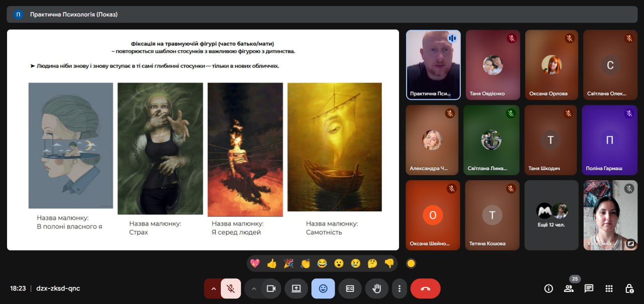Click the 'Ещё 12 чел.' participants tile
644x304 pixels.
pyautogui.click(x=551, y=215)
